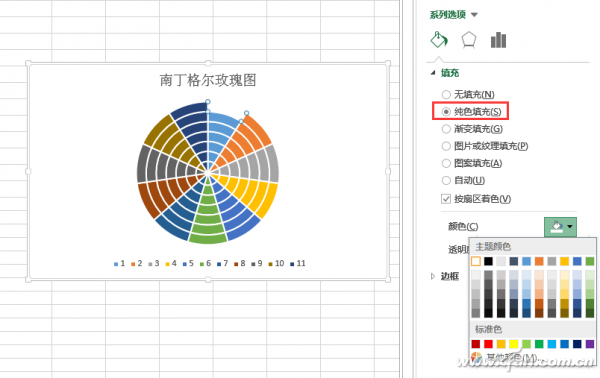Screen dimensions: 600x378
Task: Click the paint bucket color button
Action: tap(556, 226)
